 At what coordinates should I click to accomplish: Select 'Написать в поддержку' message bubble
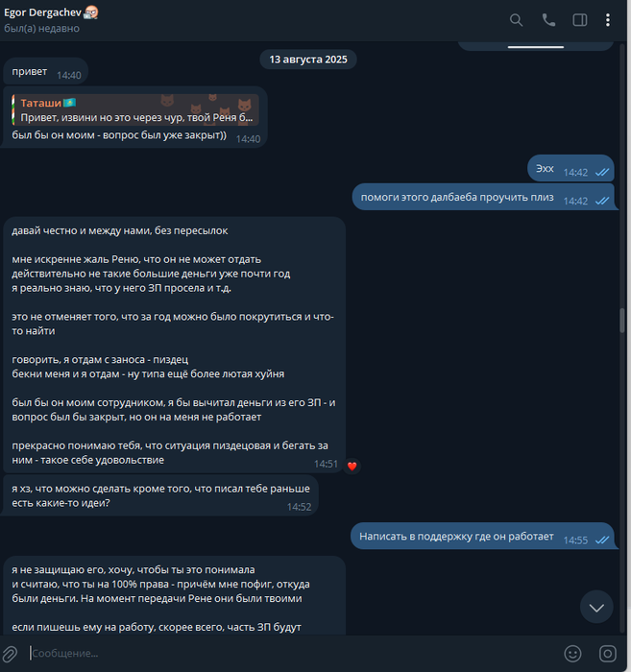point(483,536)
